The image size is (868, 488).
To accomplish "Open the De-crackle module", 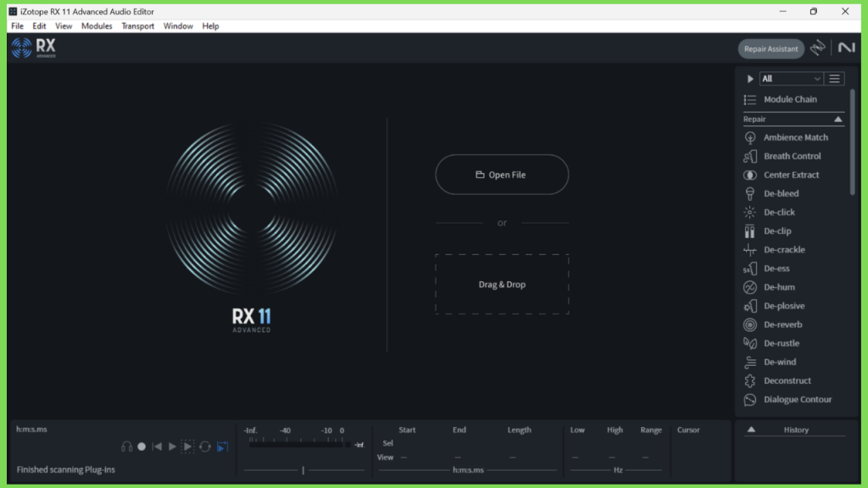I will tap(775, 250).
